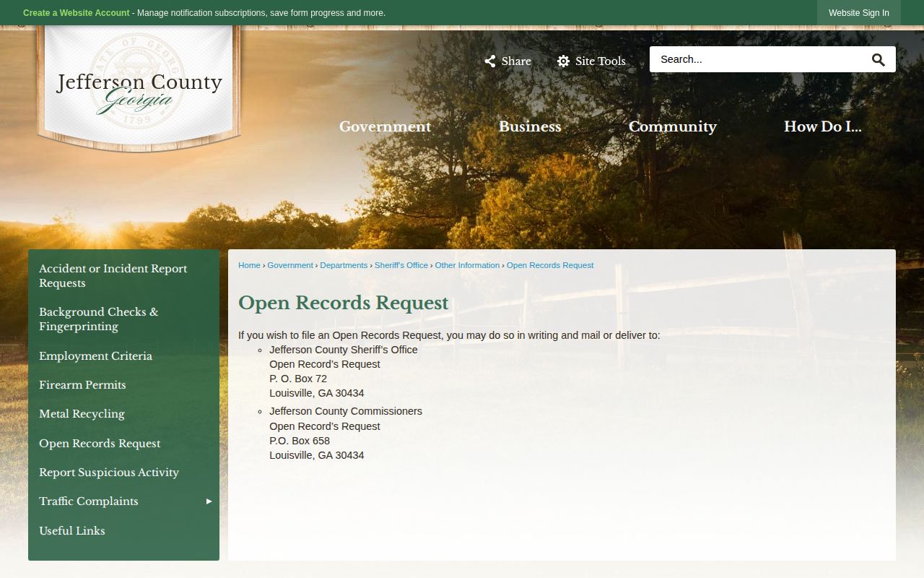Open Background Checks & Fingerprinting page
This screenshot has width=924, height=578.
(x=123, y=319)
